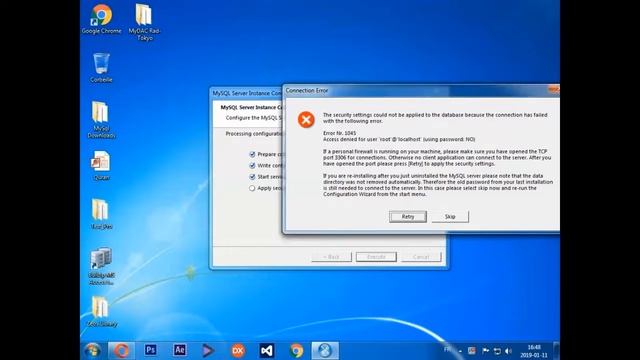Open Chrome from the taskbar
This screenshot has height=360, width=640.
296,350
